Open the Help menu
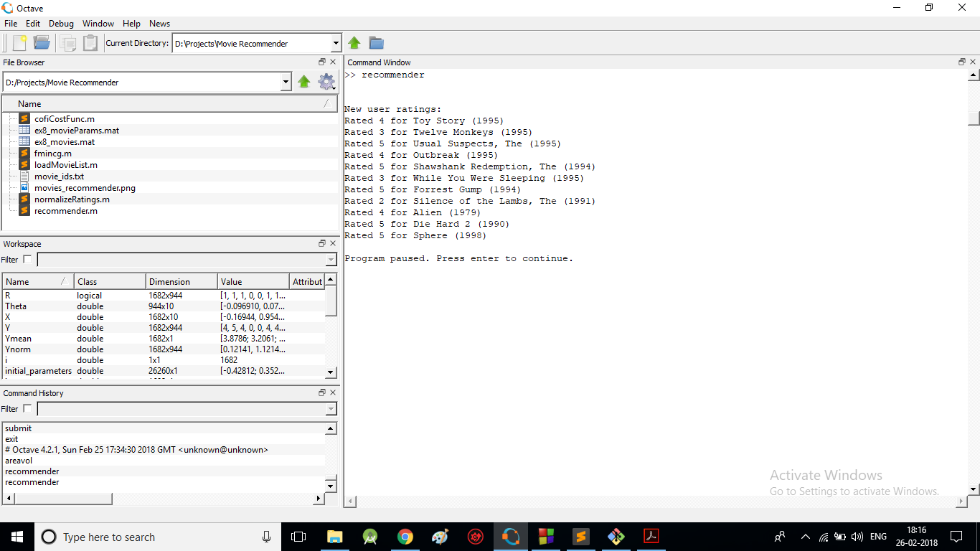The height and width of the screenshot is (551, 980). point(131,24)
